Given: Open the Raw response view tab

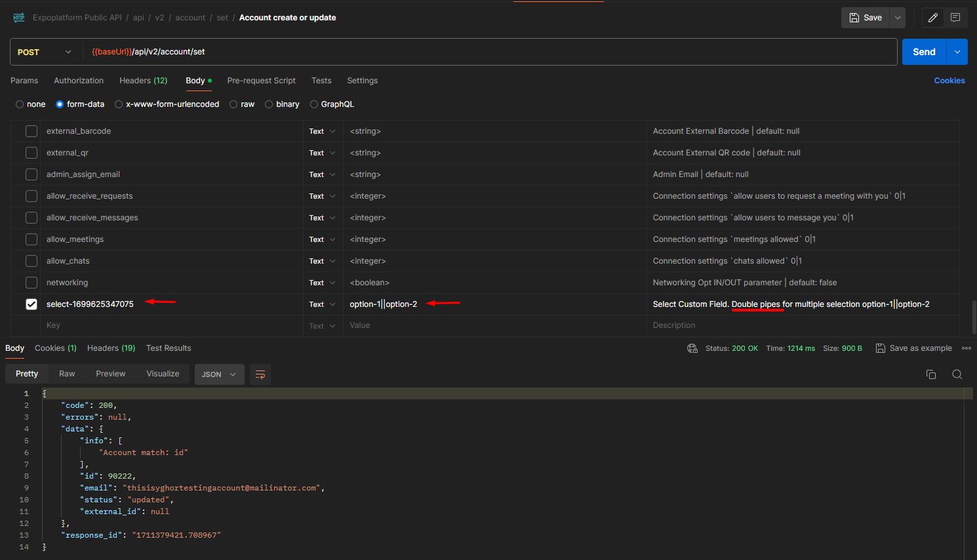Looking at the screenshot, I should (x=66, y=373).
